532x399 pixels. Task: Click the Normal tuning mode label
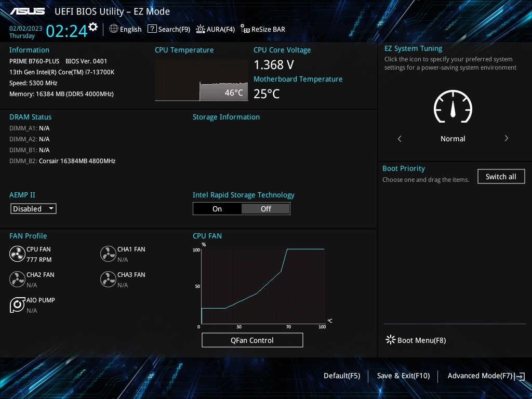point(453,139)
